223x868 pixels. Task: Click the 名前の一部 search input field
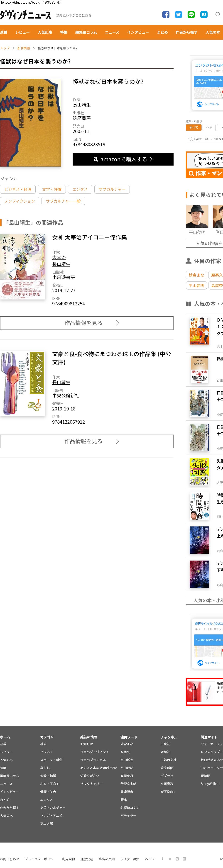point(204,139)
